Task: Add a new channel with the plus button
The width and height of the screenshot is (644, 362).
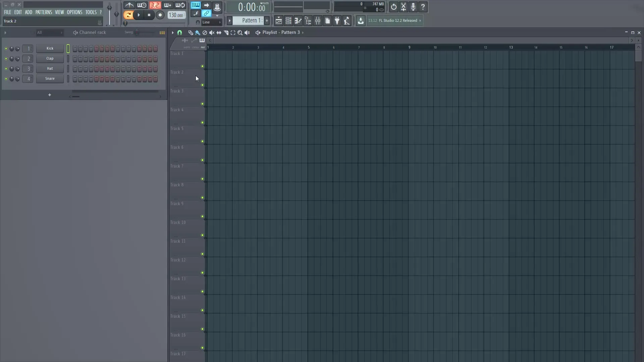Action: pyautogui.click(x=50, y=95)
